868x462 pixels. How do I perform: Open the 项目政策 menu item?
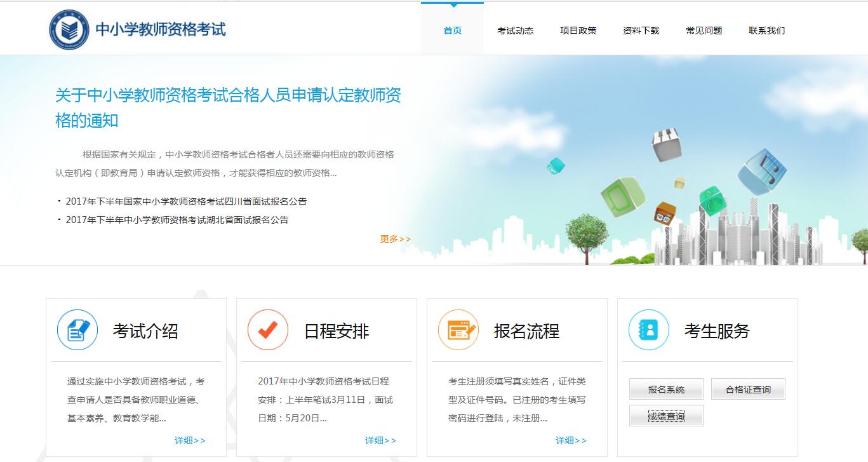(x=579, y=30)
